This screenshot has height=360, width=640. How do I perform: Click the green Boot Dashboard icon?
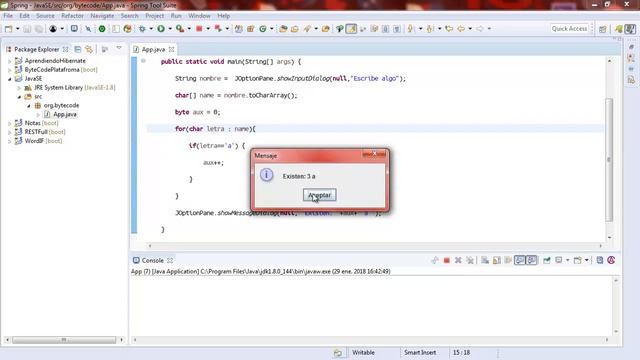(x=102, y=29)
